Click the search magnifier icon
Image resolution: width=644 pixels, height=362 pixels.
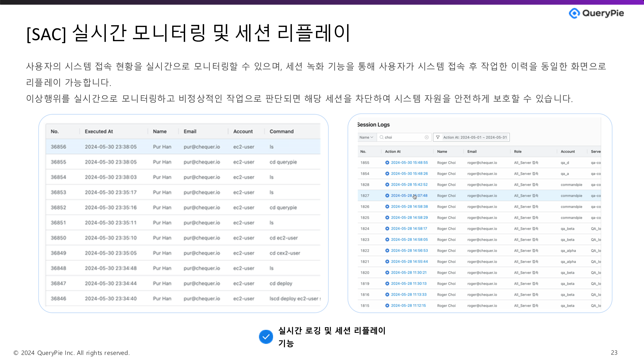(381, 137)
